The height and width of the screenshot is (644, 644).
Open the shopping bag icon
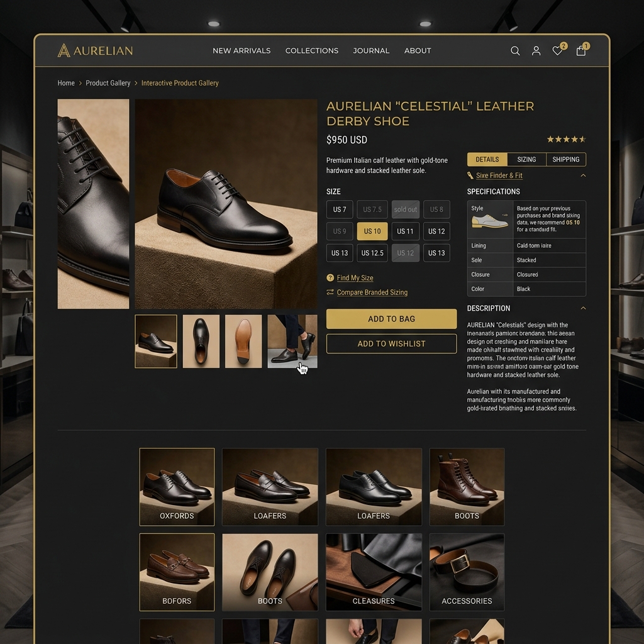point(581,50)
